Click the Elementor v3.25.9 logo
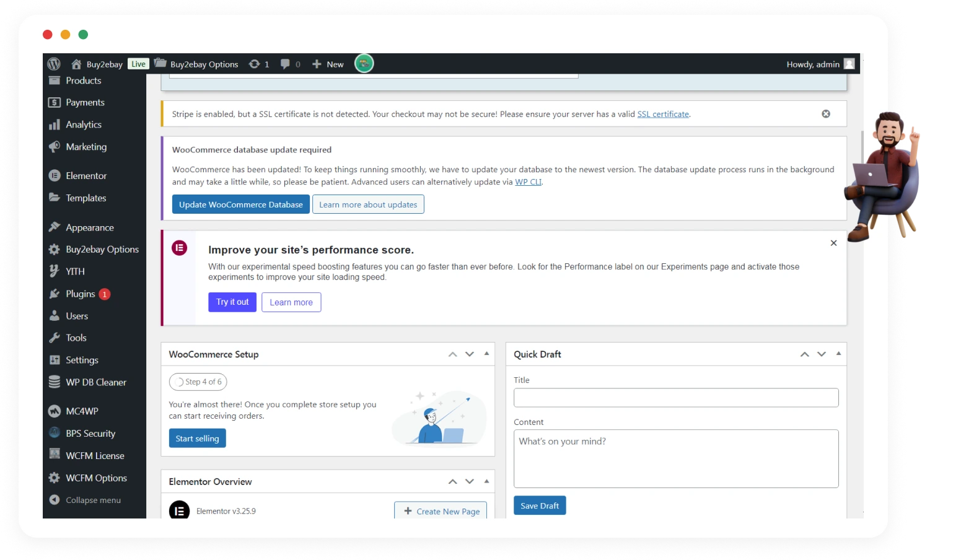The height and width of the screenshot is (560, 966). [x=179, y=510]
